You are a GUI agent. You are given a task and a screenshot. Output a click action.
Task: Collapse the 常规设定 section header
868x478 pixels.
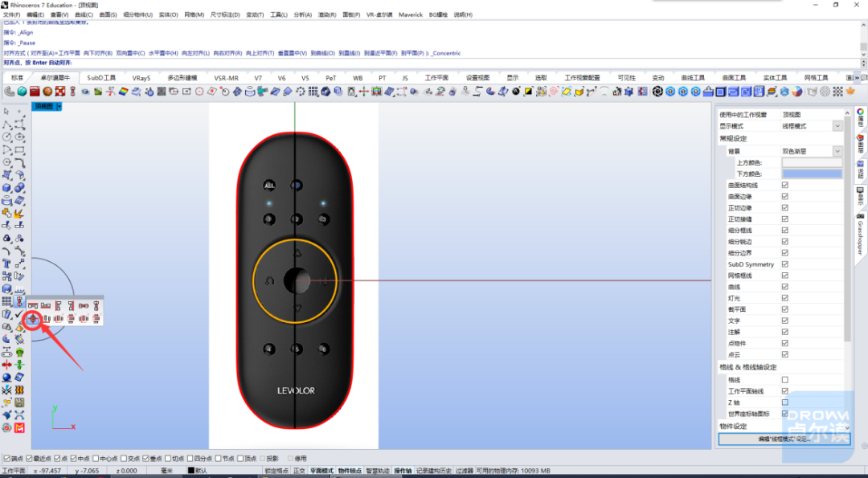pos(734,138)
